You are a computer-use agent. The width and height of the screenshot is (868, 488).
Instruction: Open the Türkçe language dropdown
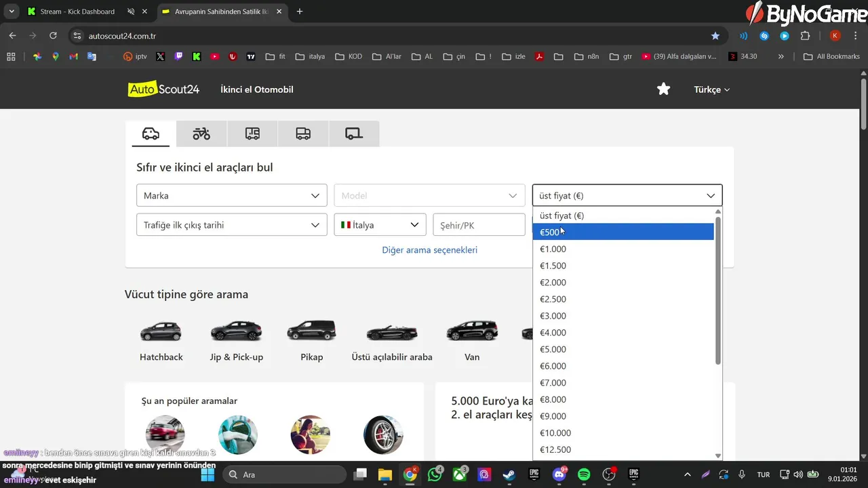click(711, 89)
